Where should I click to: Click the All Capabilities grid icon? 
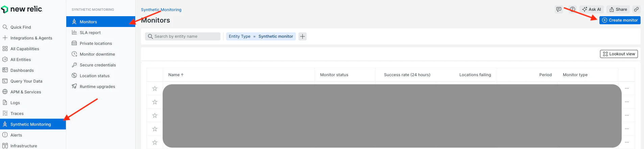[5, 49]
